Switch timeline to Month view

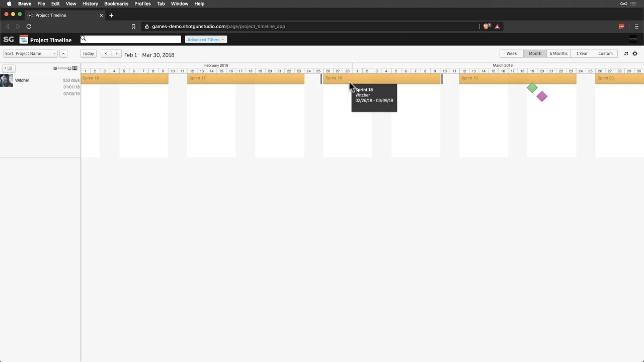click(x=535, y=54)
